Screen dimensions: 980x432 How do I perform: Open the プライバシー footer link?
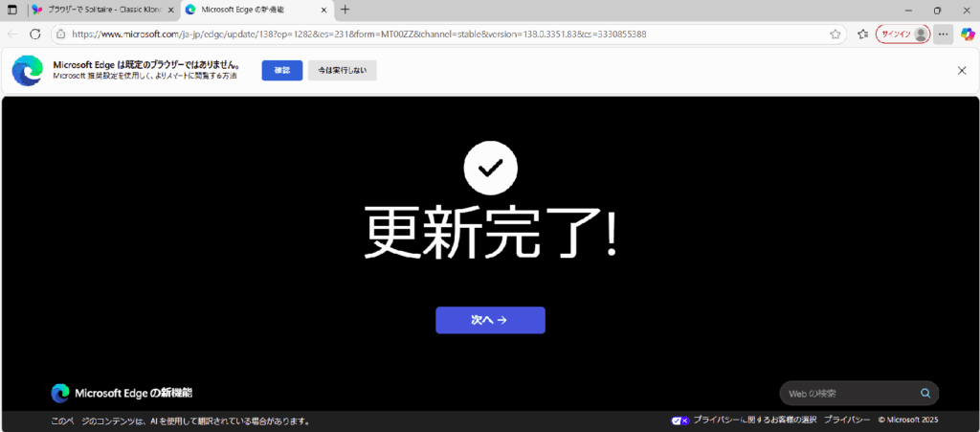(x=847, y=421)
